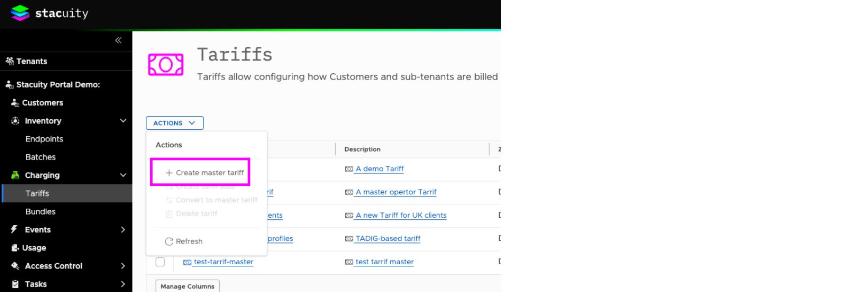The image size is (868, 292).
Task: Choose 'Convert to master tariff' menu entry
Action: pos(211,200)
